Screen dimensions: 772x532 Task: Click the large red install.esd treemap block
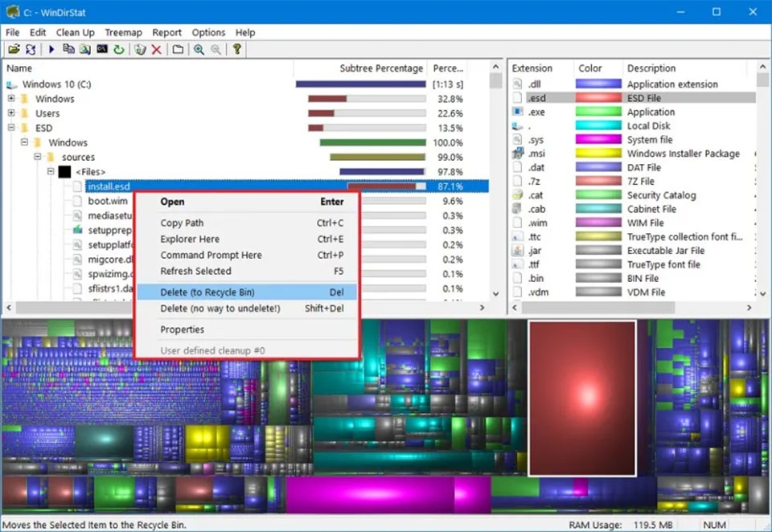pos(582,398)
